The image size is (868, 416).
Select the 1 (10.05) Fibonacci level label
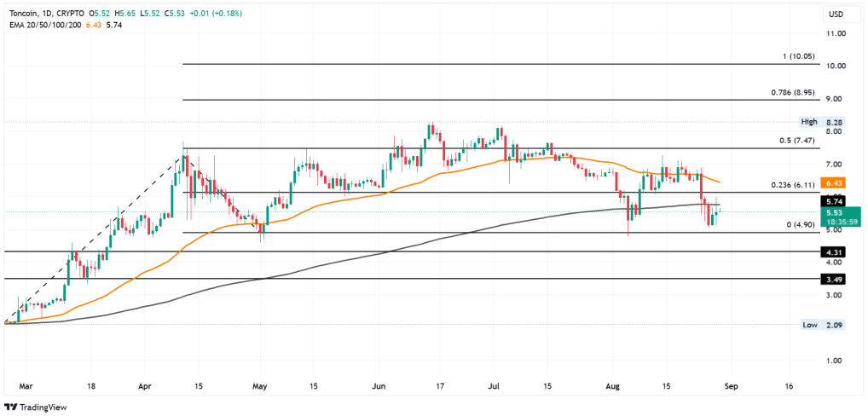(x=796, y=56)
